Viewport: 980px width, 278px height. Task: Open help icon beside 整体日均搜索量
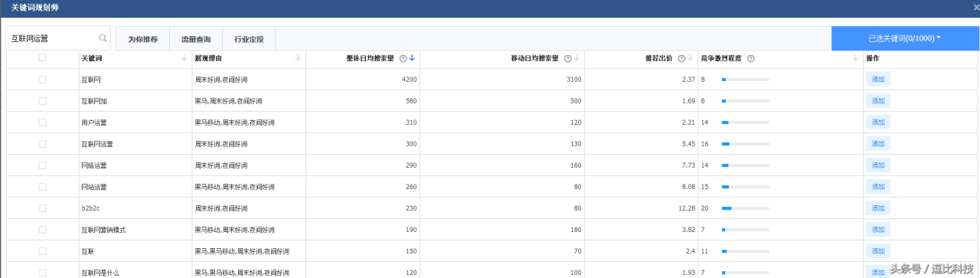pos(403,58)
